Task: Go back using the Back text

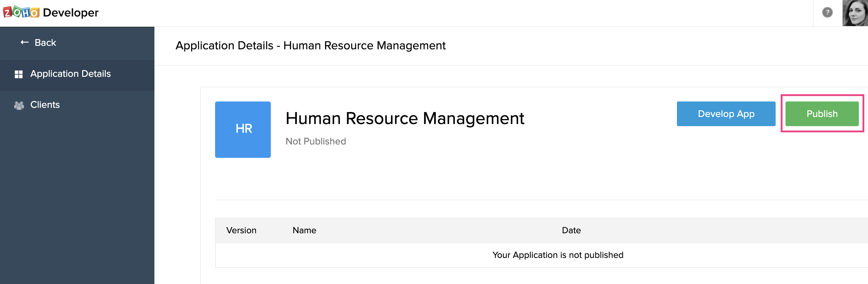Action: click(x=45, y=43)
